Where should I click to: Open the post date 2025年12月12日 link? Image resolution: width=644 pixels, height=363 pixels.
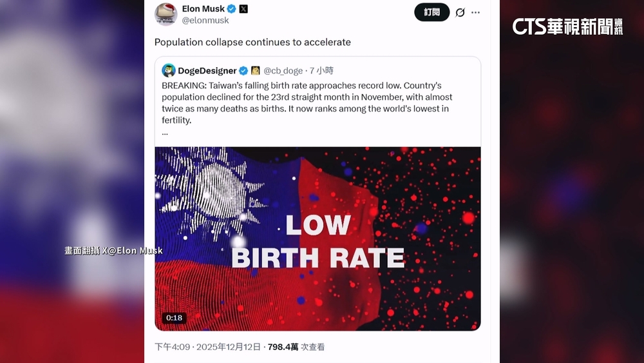[x=229, y=347]
